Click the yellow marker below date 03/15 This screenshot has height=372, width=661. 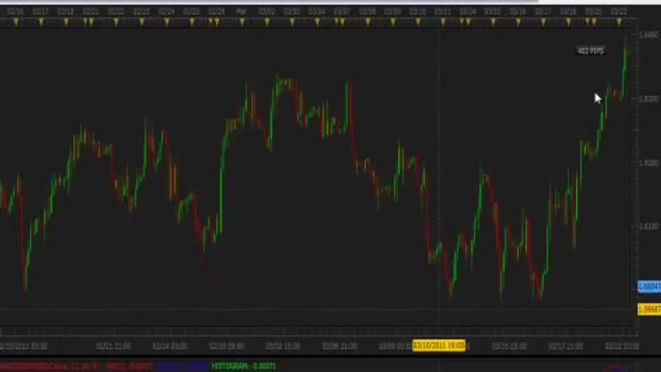tap(493, 21)
